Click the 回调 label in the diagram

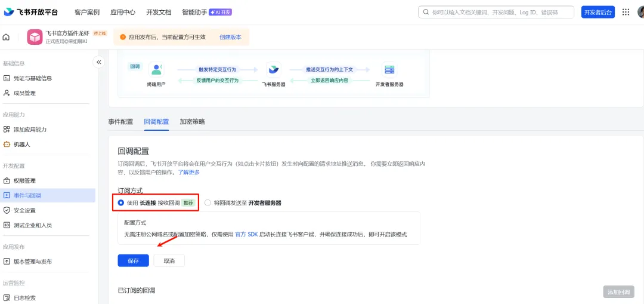[135, 66]
